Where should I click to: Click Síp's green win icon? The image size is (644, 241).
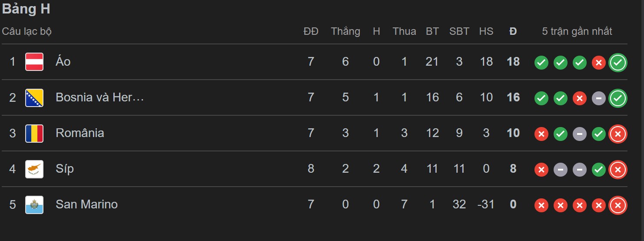coord(599,170)
